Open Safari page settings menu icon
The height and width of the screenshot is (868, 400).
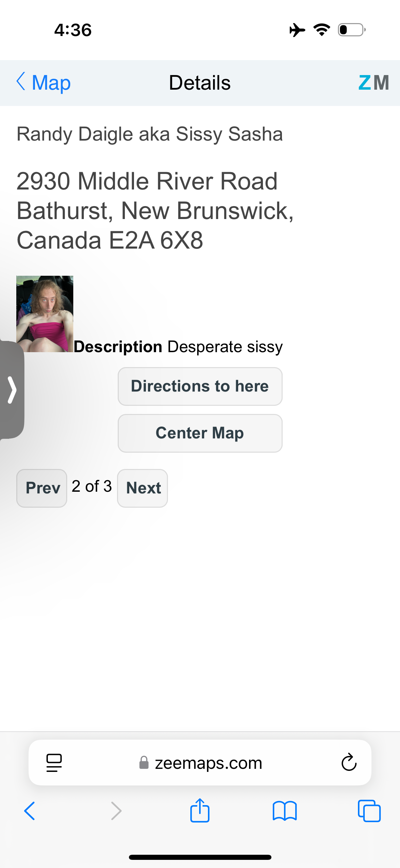pos(54,763)
